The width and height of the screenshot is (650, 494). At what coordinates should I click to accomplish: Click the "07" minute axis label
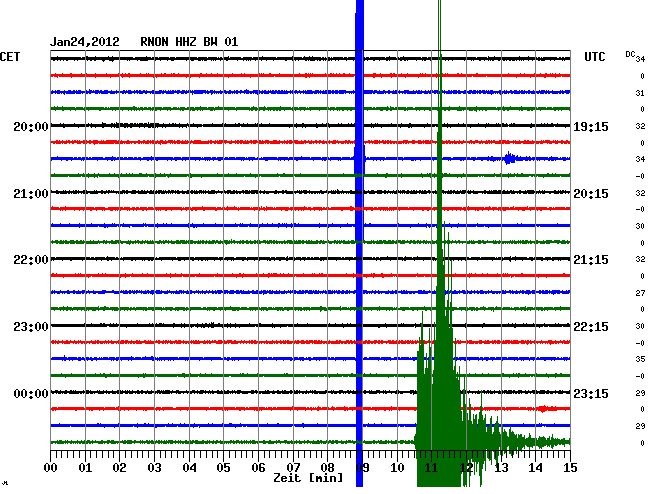293,468
